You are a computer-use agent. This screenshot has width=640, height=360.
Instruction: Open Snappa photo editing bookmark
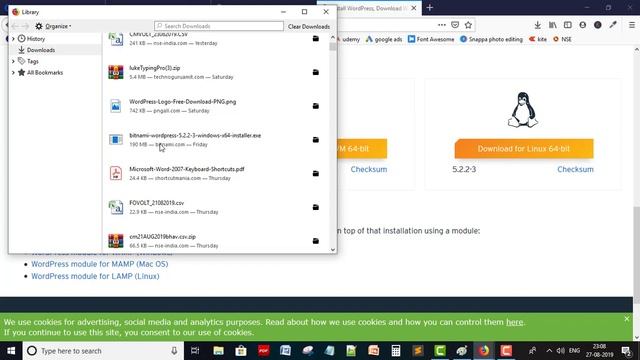491,39
